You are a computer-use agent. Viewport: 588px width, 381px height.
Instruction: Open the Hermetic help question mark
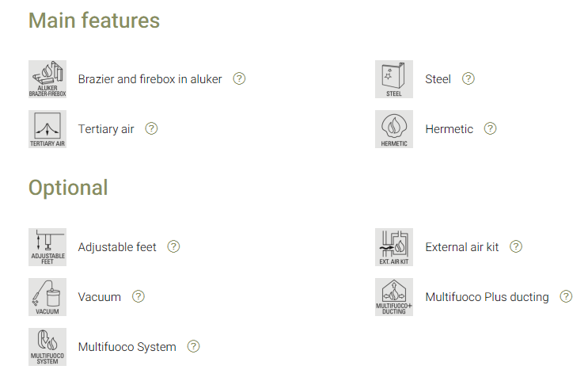[491, 128]
